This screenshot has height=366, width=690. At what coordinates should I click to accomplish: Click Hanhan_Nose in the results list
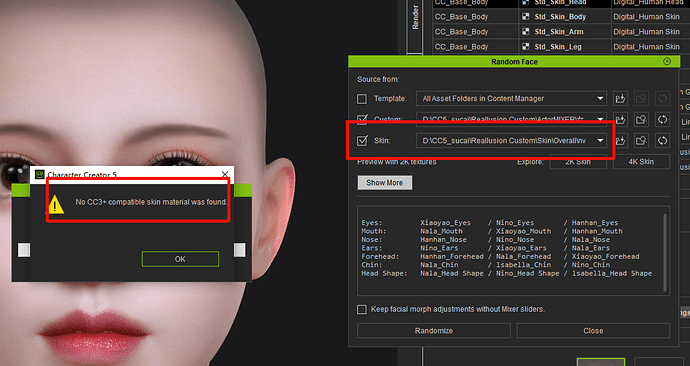coord(443,239)
